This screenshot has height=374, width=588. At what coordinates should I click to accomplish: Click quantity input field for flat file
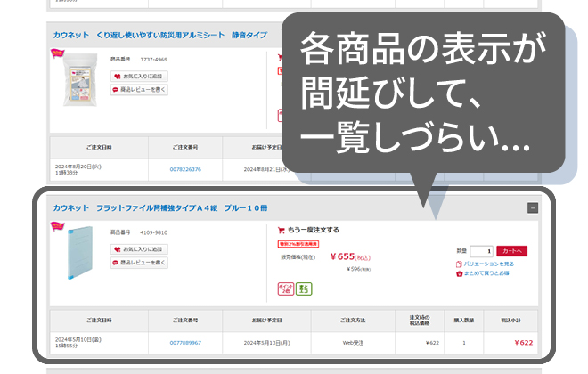pos(481,251)
